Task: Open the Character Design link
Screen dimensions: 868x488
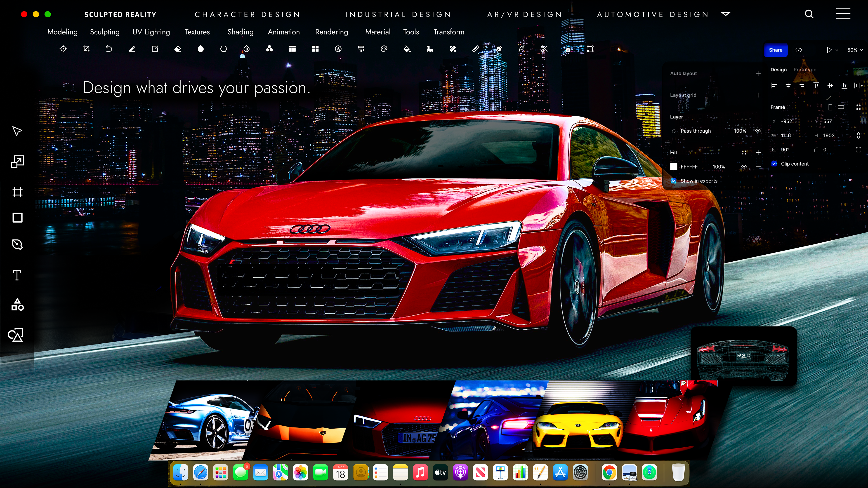Action: tap(247, 14)
